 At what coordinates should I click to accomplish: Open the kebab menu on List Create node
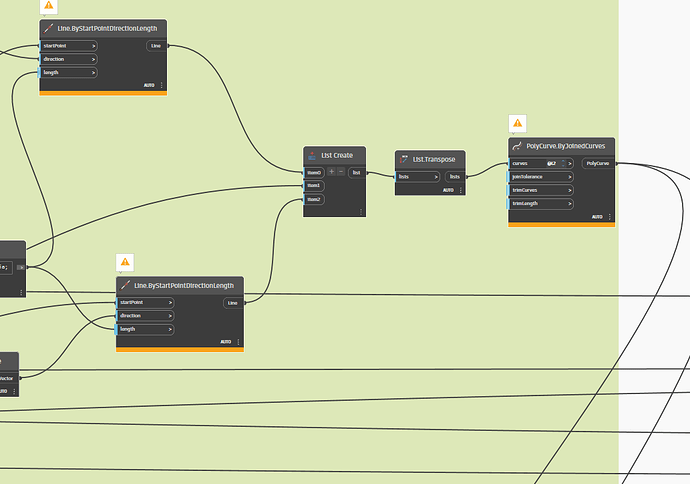361,212
